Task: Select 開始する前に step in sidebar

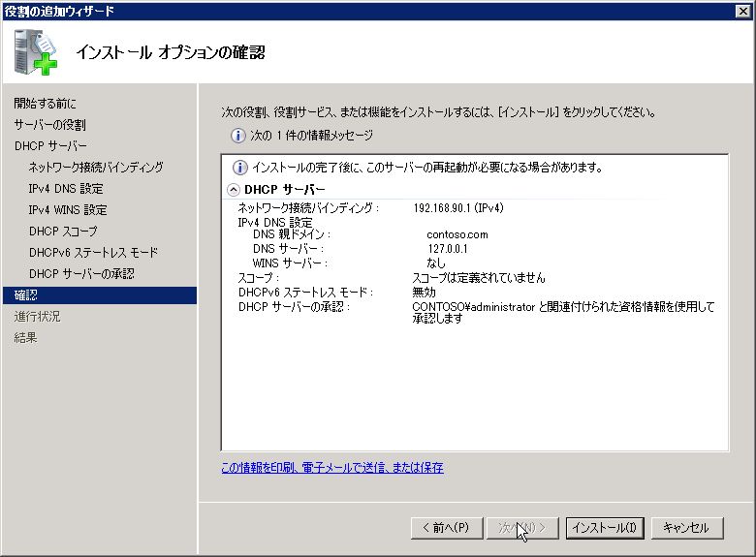Action: pyautogui.click(x=45, y=103)
